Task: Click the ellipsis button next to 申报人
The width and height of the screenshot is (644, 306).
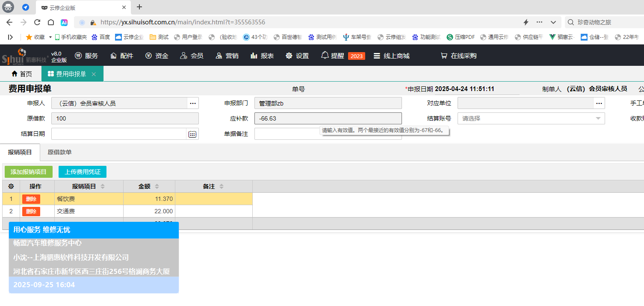Action: 193,103
